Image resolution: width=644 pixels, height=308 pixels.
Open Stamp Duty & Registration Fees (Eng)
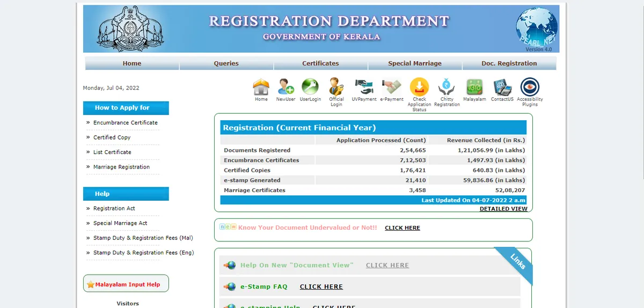[x=143, y=253]
